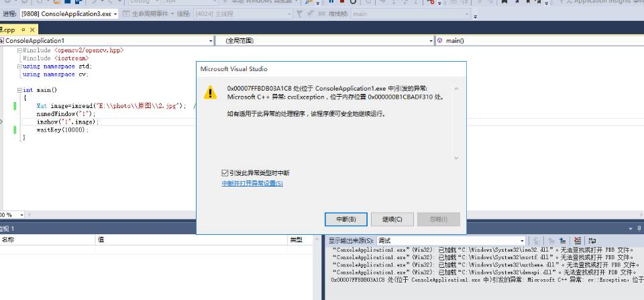Click the using namespace std line
Viewport: 644px width, 300px height.
pyautogui.click(x=58, y=66)
